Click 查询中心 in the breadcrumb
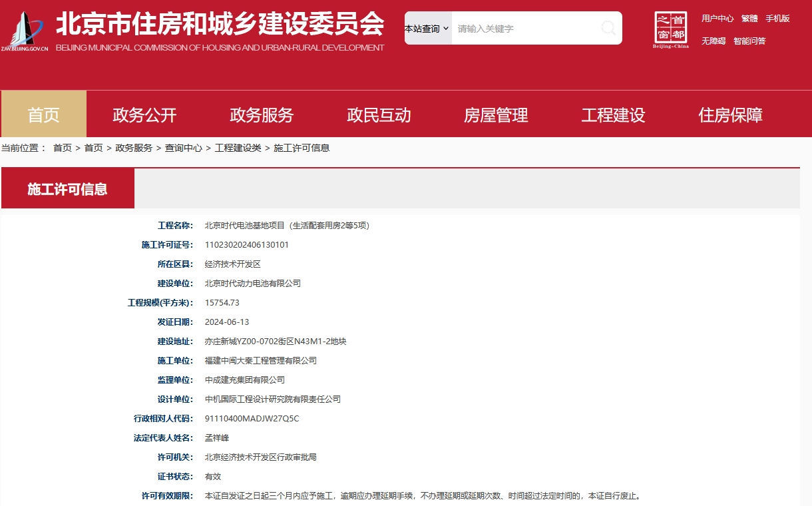This screenshot has width=812, height=506. [x=184, y=148]
